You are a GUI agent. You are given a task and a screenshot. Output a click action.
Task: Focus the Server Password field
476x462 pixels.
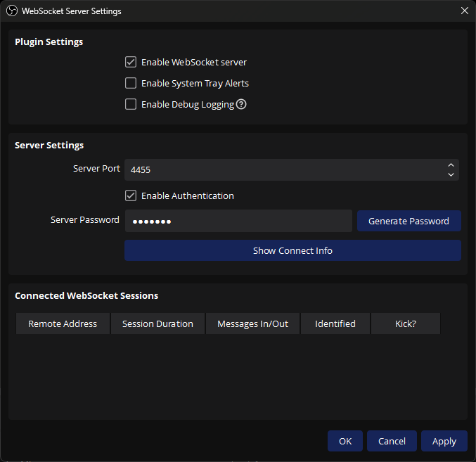238,221
